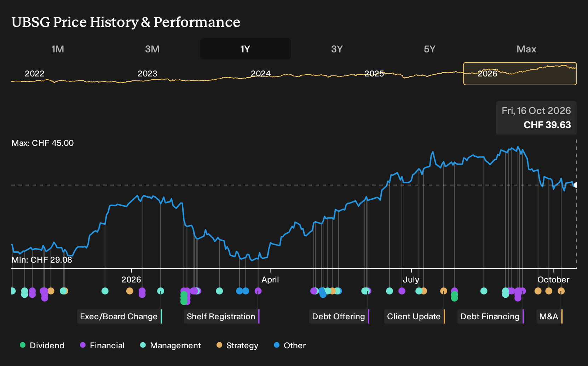
Task: Toggle Dividend events in the legend
Action: click(42, 345)
